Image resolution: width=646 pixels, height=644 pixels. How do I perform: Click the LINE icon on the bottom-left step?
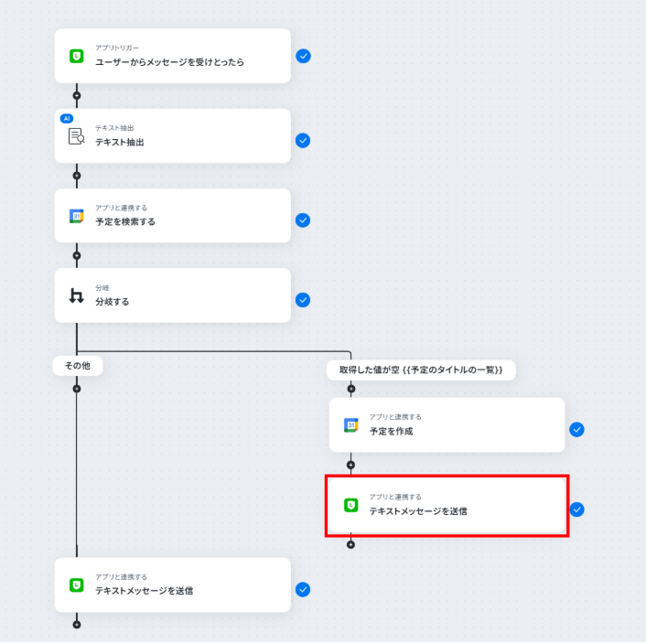(77, 585)
